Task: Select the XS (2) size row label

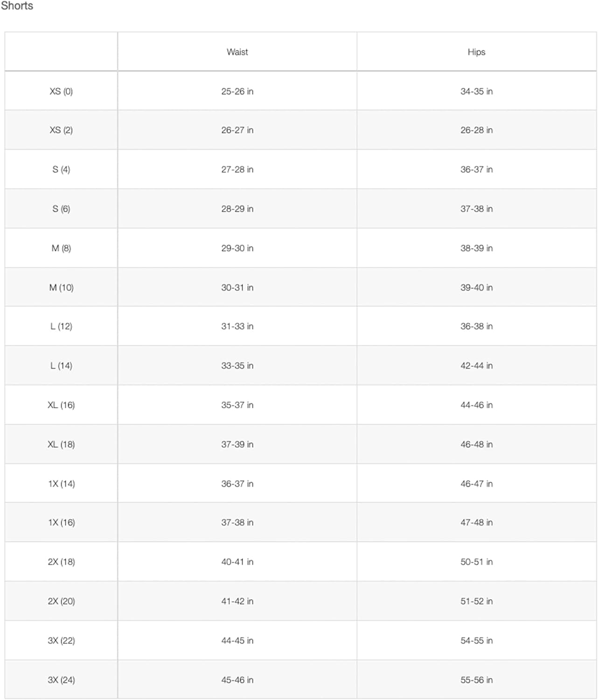Action: click(x=61, y=130)
